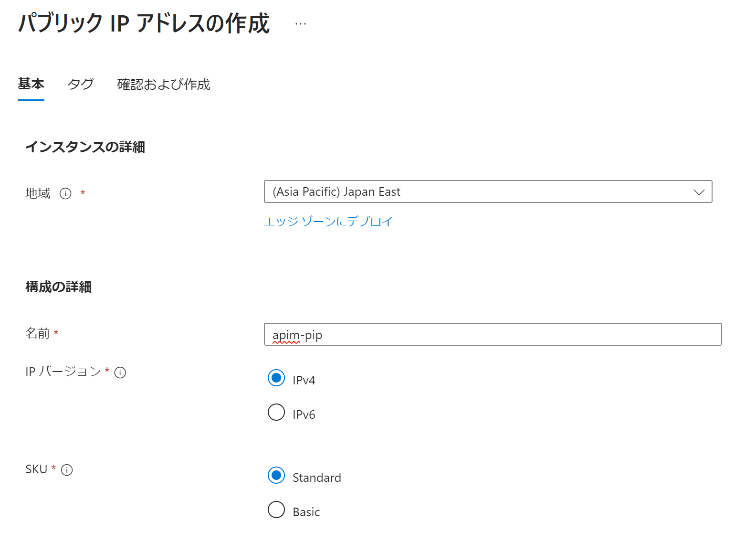Screen dimensions: 756x542
Task: Go to the 確認および作成 tab
Action: [x=163, y=84]
